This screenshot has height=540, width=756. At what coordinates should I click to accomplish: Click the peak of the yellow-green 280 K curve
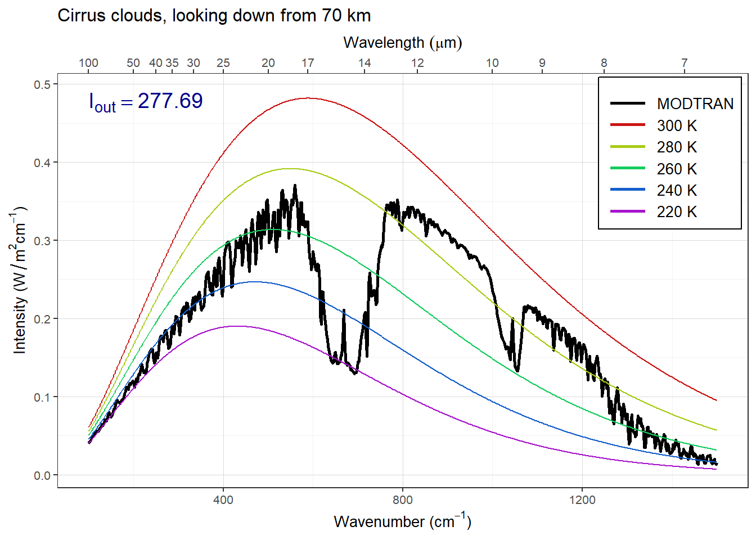(289, 169)
